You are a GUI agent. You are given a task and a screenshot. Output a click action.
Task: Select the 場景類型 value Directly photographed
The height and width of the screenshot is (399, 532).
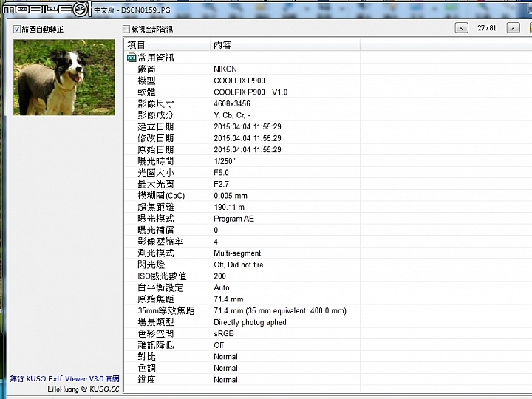250,322
